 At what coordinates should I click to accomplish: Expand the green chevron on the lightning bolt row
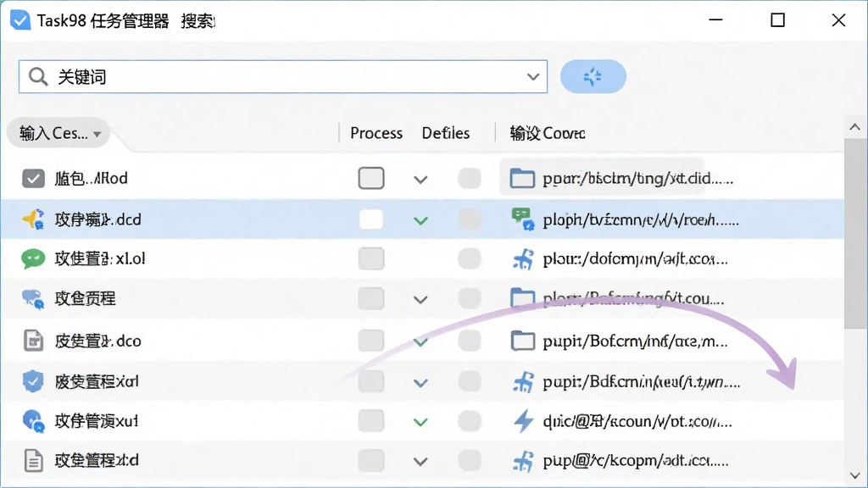(x=420, y=423)
